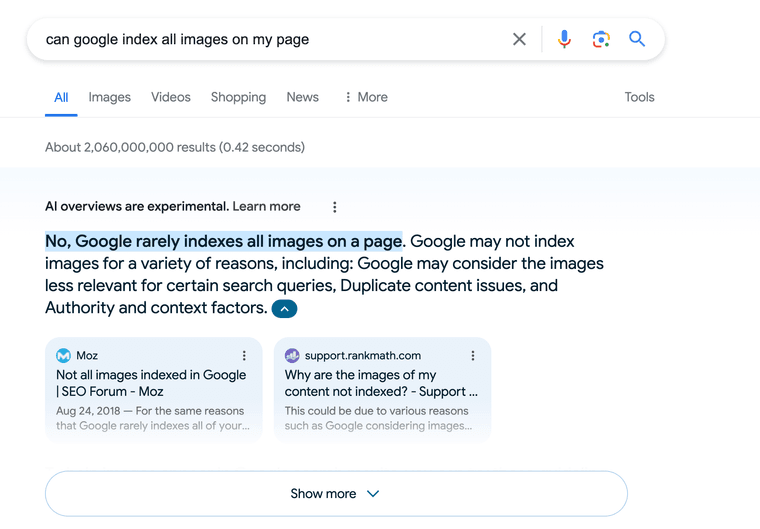Follow the Learn more link
Viewport: 760px width, 529px height.
[266, 206]
